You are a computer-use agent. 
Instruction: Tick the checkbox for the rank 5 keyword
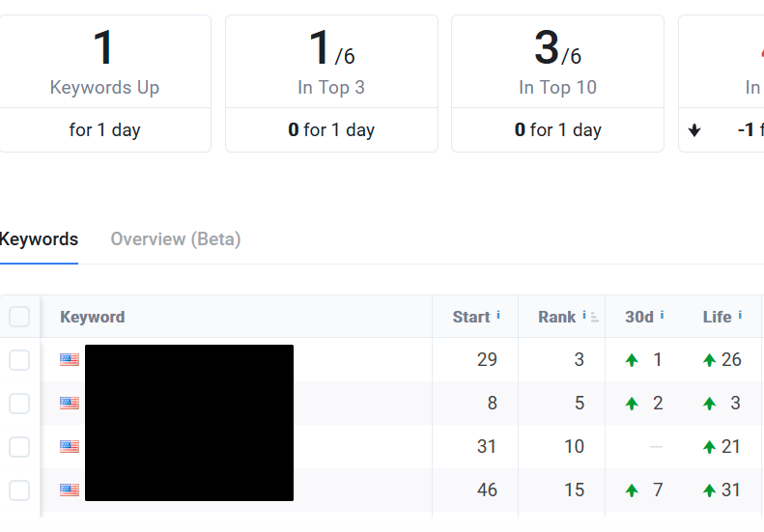[x=19, y=404]
